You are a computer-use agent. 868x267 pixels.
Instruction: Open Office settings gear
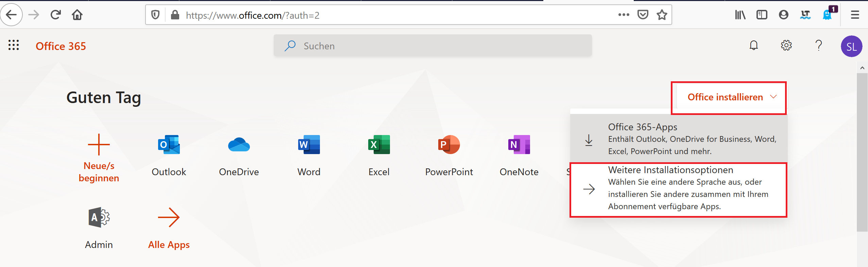coord(786,46)
